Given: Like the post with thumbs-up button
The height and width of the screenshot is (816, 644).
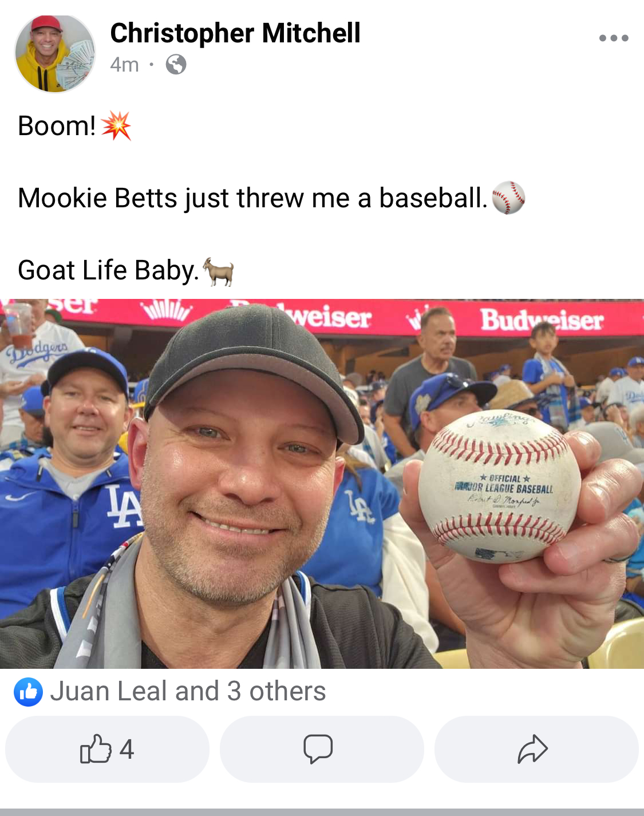Looking at the screenshot, I should pyautogui.click(x=107, y=749).
